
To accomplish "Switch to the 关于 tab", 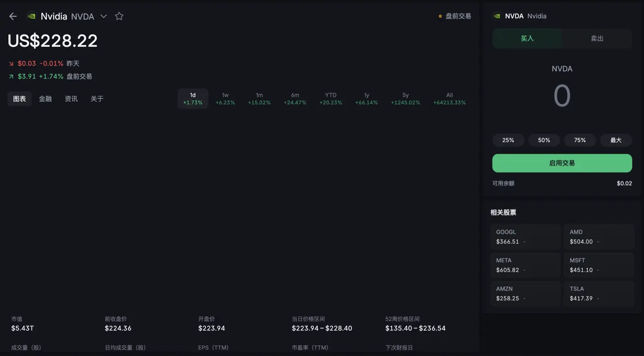I will [97, 99].
